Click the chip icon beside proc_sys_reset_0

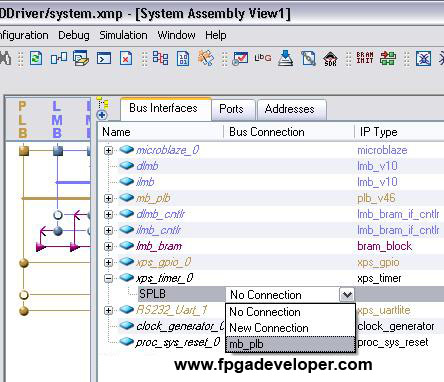[127, 342]
